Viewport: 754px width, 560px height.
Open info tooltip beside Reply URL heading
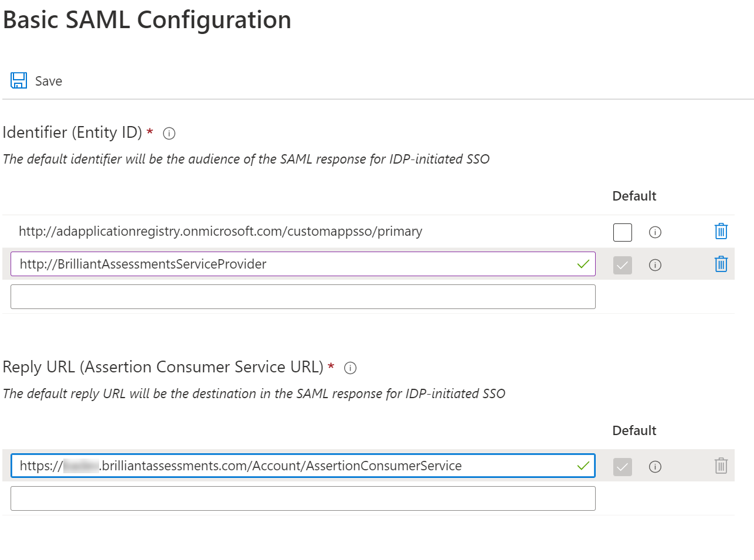pyautogui.click(x=350, y=368)
